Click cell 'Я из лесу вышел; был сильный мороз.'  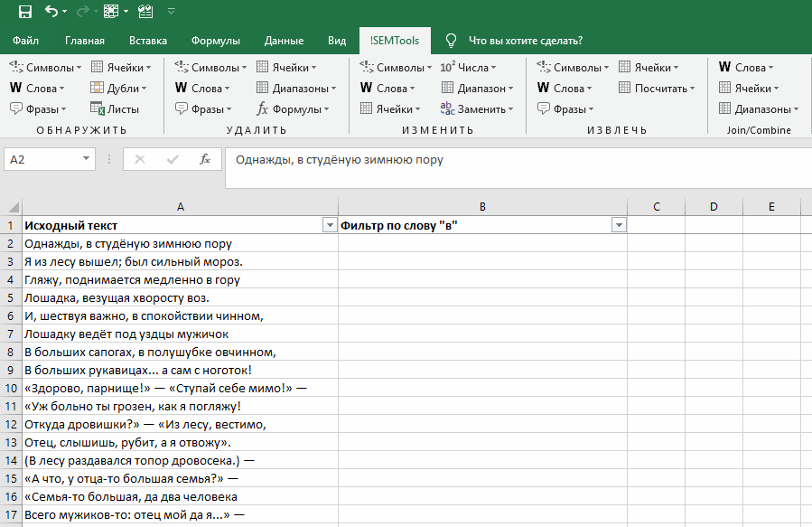181,261
